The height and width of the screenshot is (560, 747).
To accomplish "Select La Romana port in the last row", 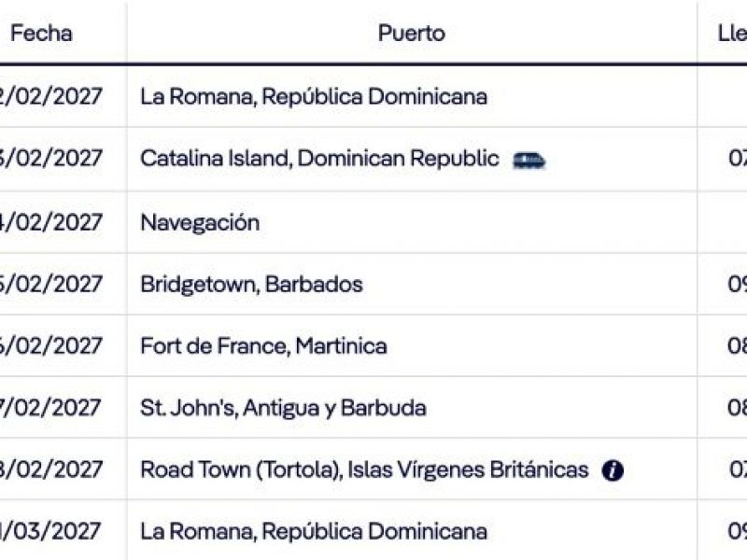I will pos(314,532).
